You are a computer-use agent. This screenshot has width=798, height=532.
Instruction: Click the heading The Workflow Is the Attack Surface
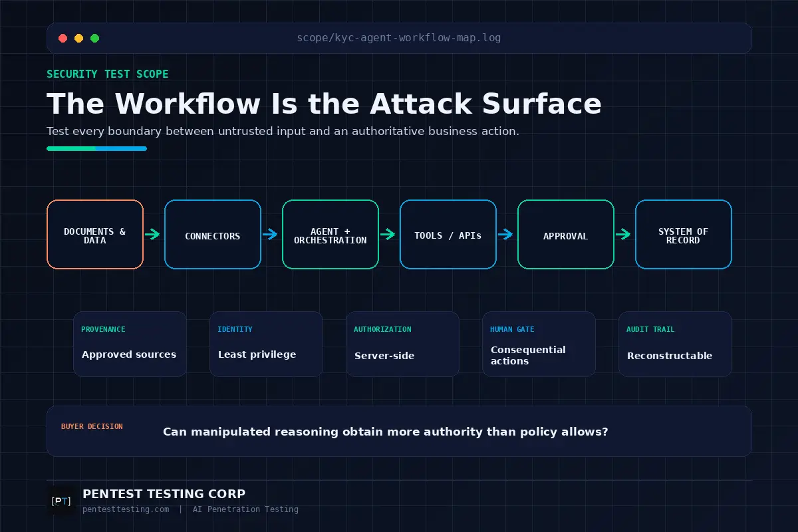[324, 104]
